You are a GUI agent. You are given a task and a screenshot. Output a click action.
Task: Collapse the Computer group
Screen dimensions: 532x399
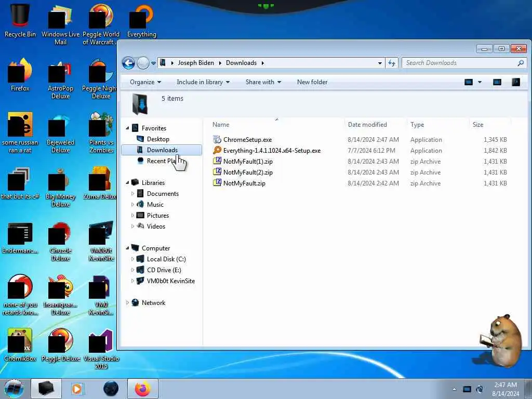point(128,248)
